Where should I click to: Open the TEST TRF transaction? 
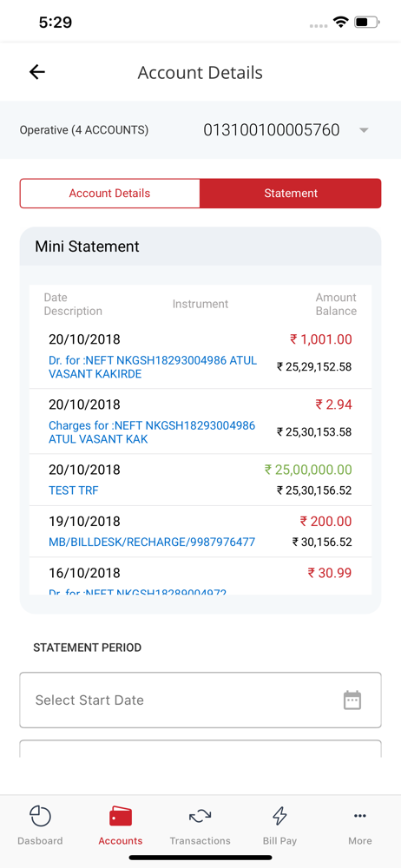click(x=200, y=480)
